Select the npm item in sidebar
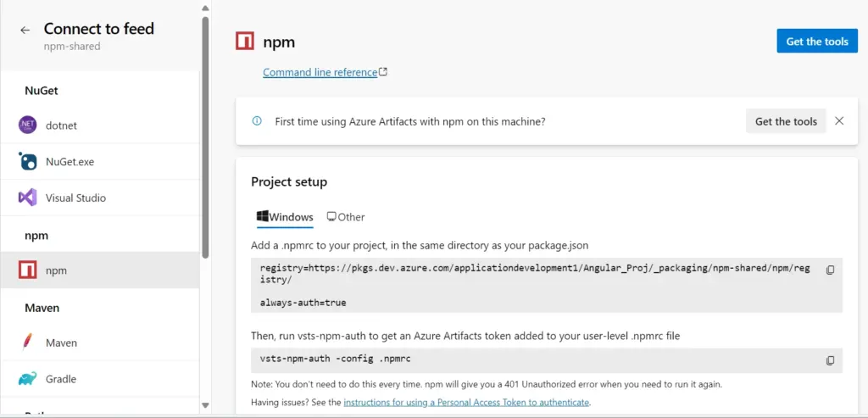Image resolution: width=868 pixels, height=418 pixels. click(x=100, y=270)
